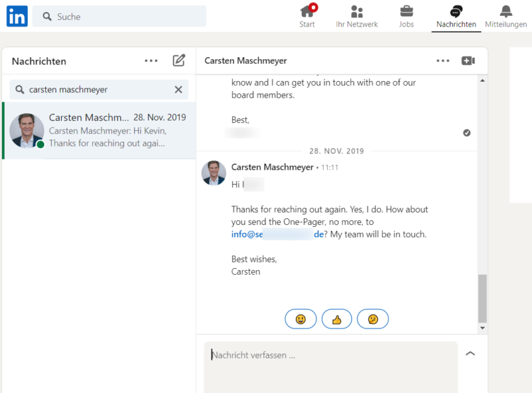Open the Jobs briefcase icon
Screen dimensions: 532x393
[406, 12]
